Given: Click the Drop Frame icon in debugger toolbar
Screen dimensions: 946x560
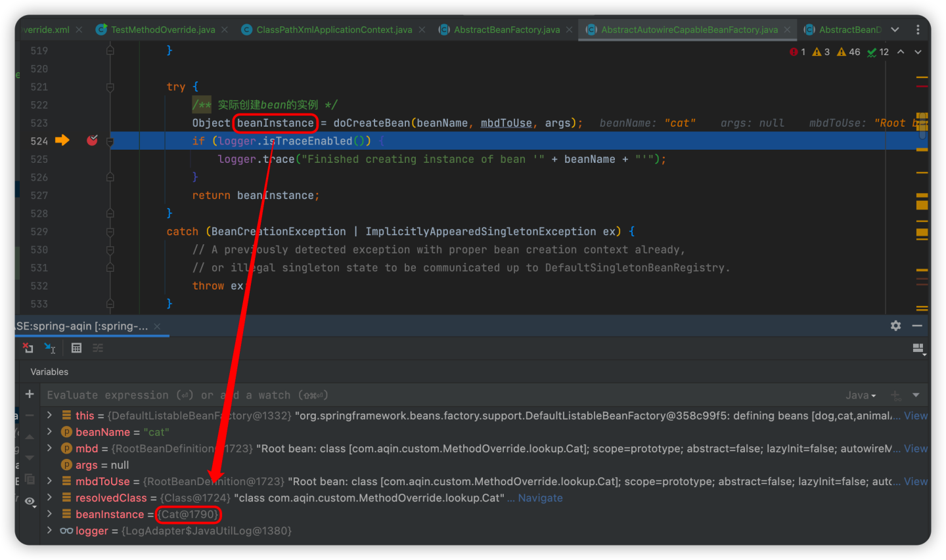Looking at the screenshot, I should coord(28,348).
